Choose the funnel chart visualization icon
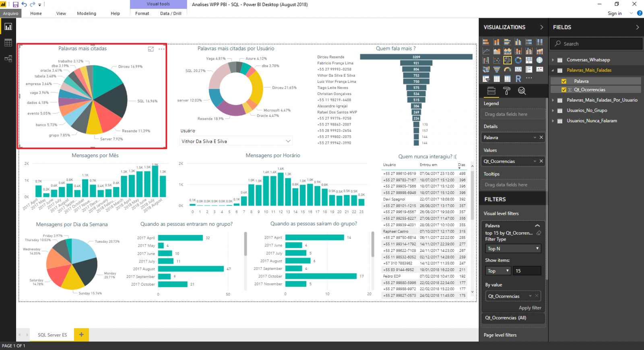Viewport: 644px width, 350px height. pyautogui.click(x=497, y=70)
